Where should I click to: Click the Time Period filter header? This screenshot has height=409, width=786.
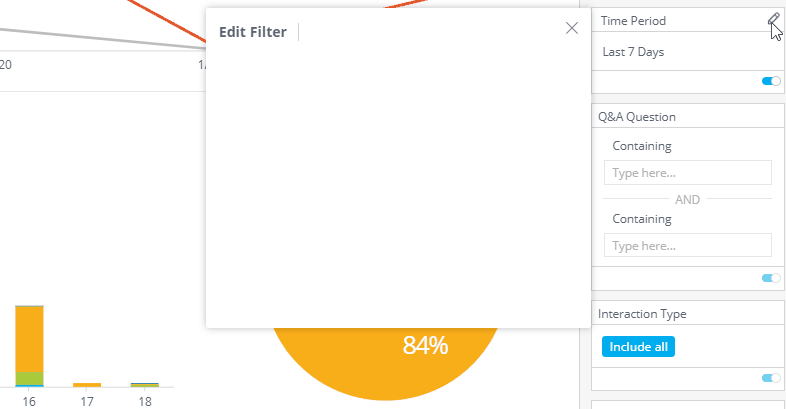pyautogui.click(x=633, y=20)
